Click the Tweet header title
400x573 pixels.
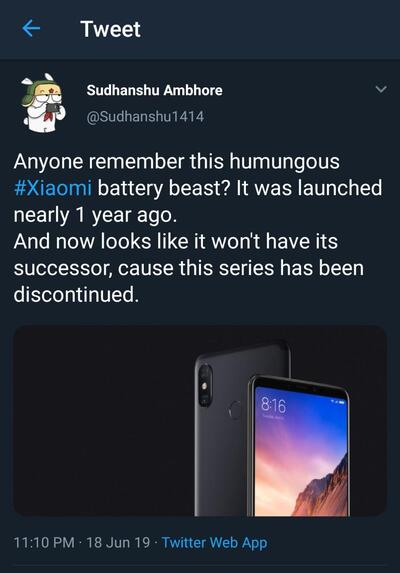(x=110, y=29)
